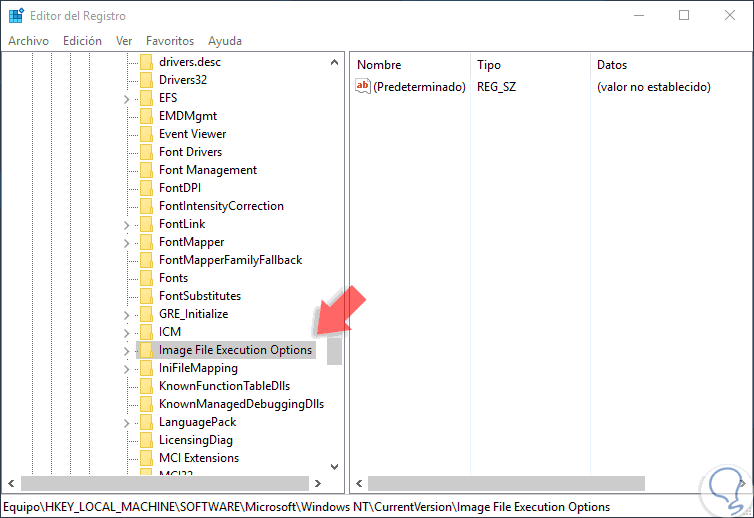Click the REG_SZ string icon for (Predeterminado)
The height and width of the screenshot is (518, 754).
coord(363,87)
